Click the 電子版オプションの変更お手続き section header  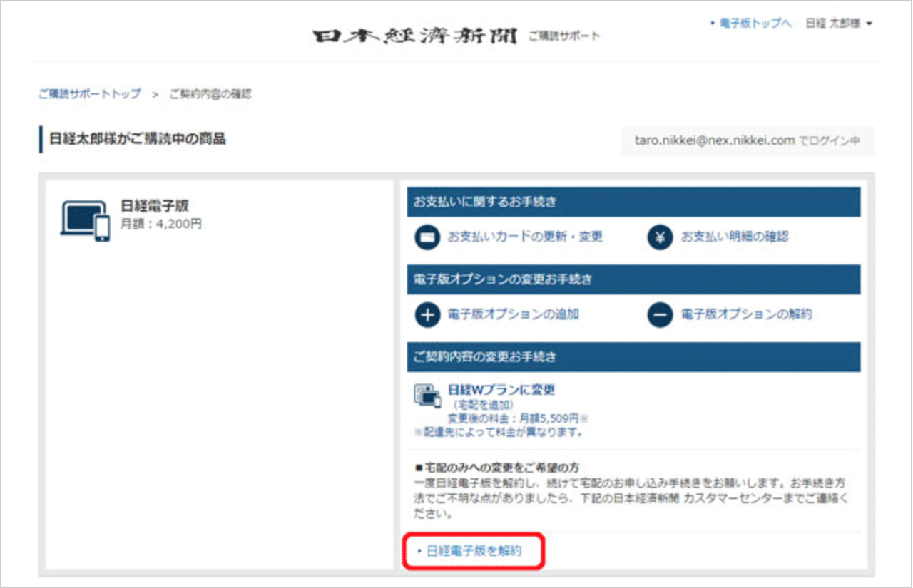[633, 279]
